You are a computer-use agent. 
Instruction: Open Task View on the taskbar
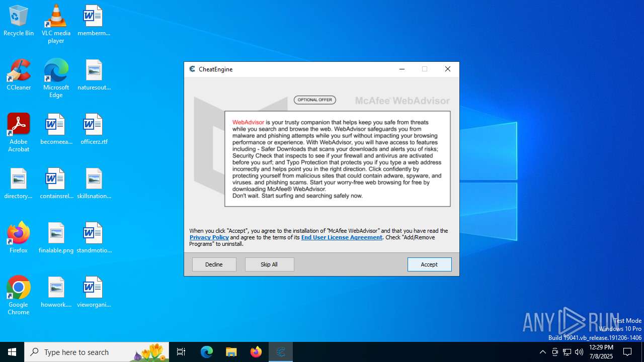point(181,352)
